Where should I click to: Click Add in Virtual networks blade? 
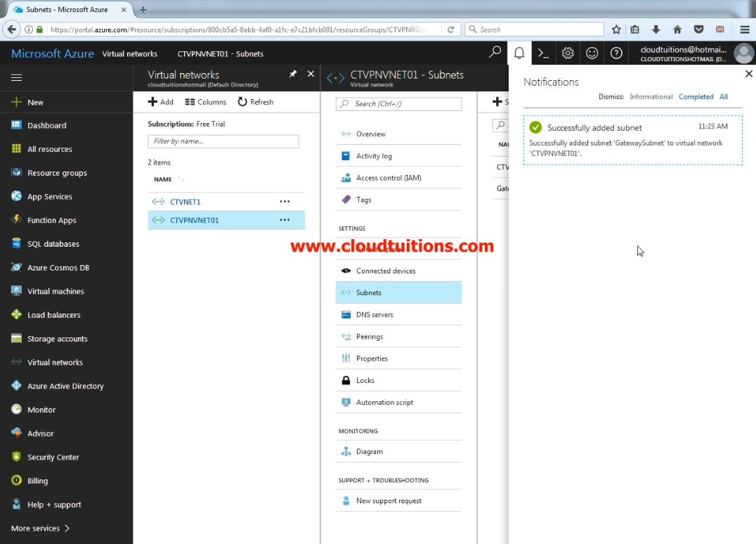[161, 102]
